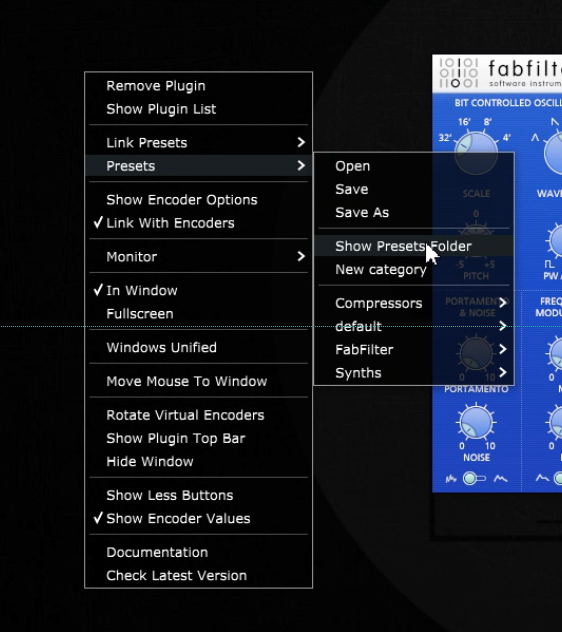Choose Rotate Virtual Encoders
The width and height of the screenshot is (562, 632).
pos(198,415)
